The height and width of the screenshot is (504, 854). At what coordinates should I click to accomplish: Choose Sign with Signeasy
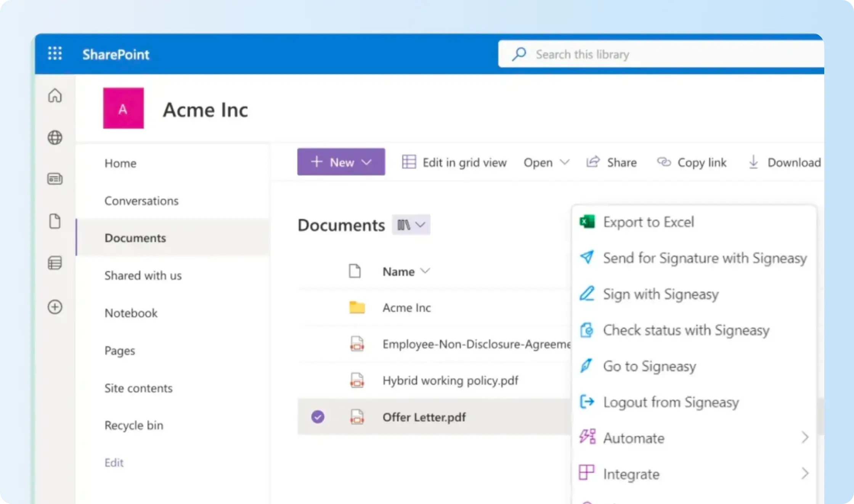[694, 294]
